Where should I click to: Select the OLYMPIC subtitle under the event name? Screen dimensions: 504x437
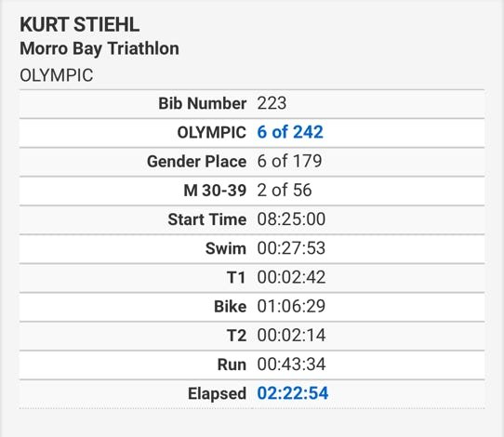56,75
